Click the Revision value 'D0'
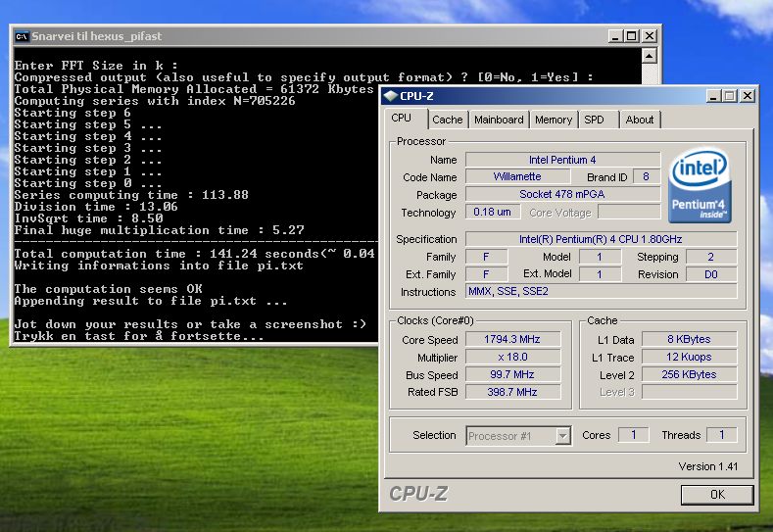 click(711, 274)
